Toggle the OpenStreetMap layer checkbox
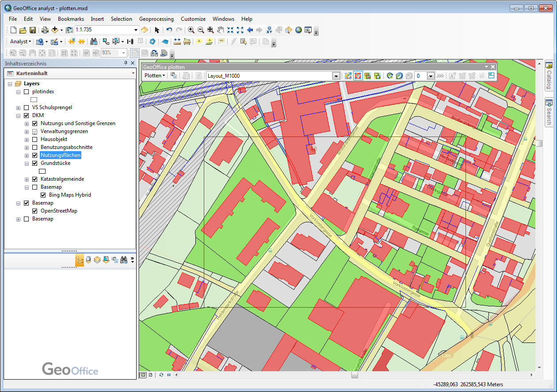The image size is (557, 392). [35, 211]
